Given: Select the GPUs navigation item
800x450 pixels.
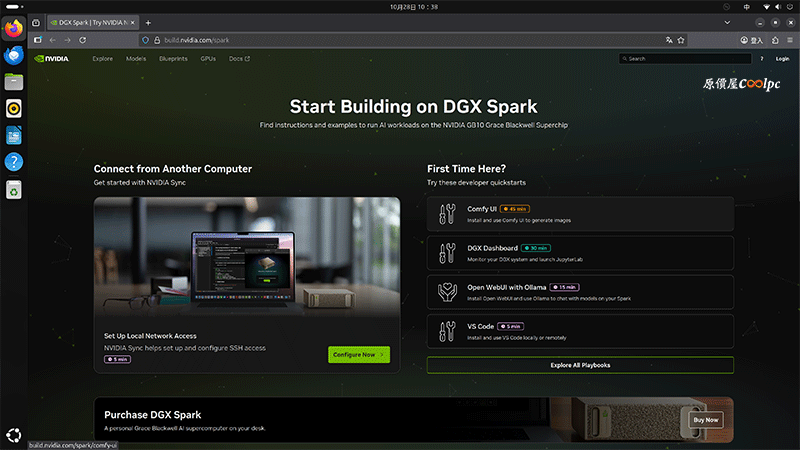Looking at the screenshot, I should pyautogui.click(x=208, y=59).
